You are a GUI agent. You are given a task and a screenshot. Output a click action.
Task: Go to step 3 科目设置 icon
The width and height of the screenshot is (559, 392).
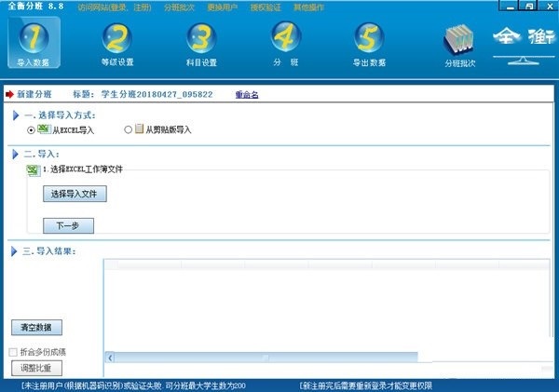coord(201,37)
